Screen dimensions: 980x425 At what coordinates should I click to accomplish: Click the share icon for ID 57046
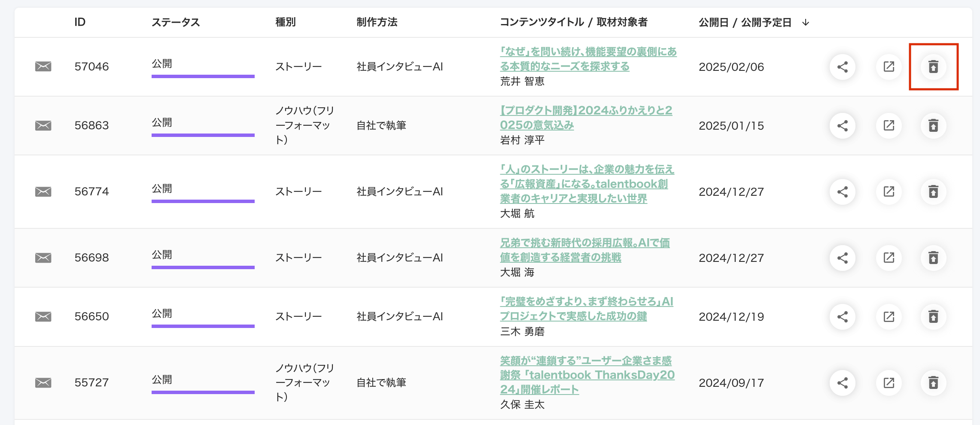[842, 67]
